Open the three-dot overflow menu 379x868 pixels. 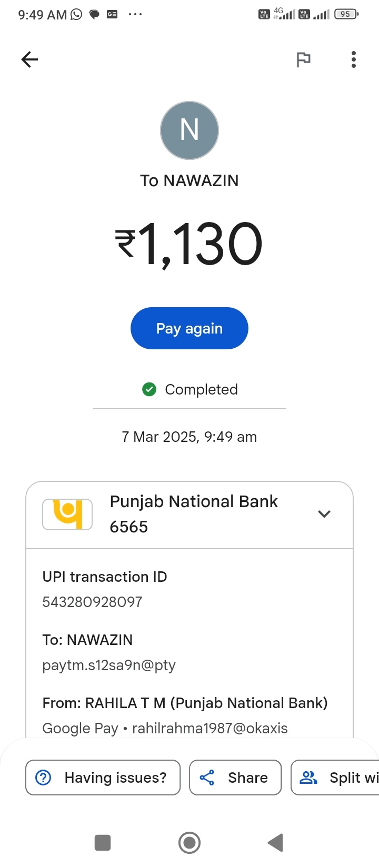click(x=354, y=59)
